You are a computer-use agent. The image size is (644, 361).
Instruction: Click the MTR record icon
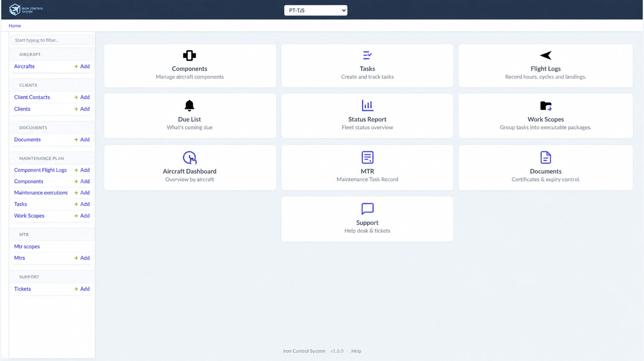pyautogui.click(x=367, y=157)
